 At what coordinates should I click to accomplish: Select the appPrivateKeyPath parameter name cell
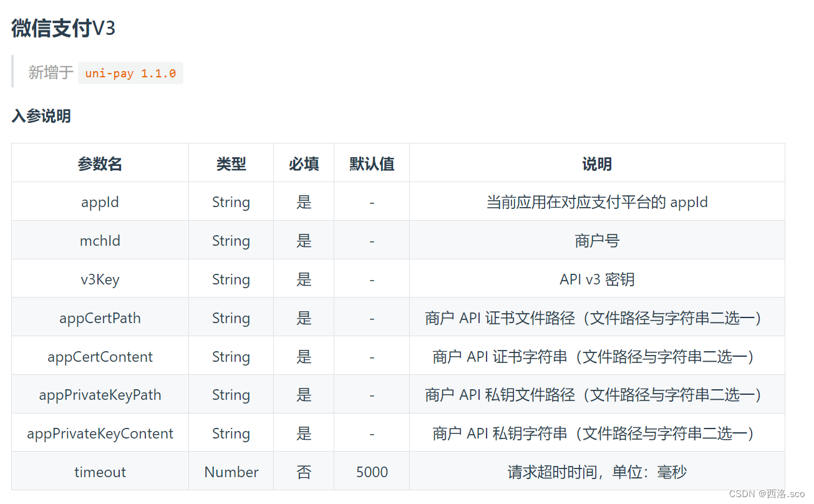tap(100, 395)
